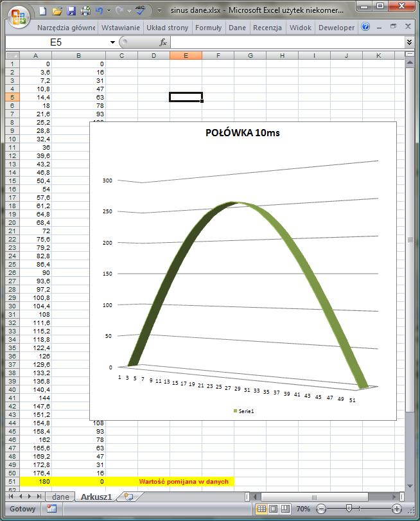The image size is (420, 521).
Task: Click the red text Wartość pomijana w danych
Action: [184, 481]
